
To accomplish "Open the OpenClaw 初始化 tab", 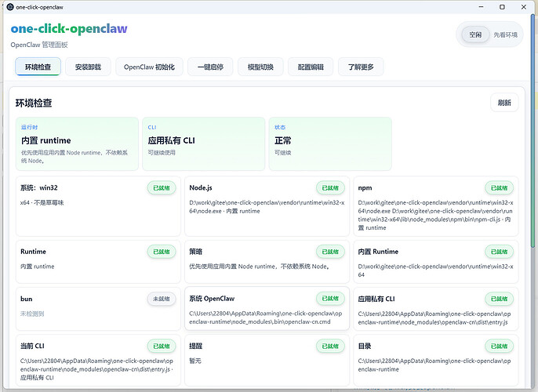I will (149, 67).
